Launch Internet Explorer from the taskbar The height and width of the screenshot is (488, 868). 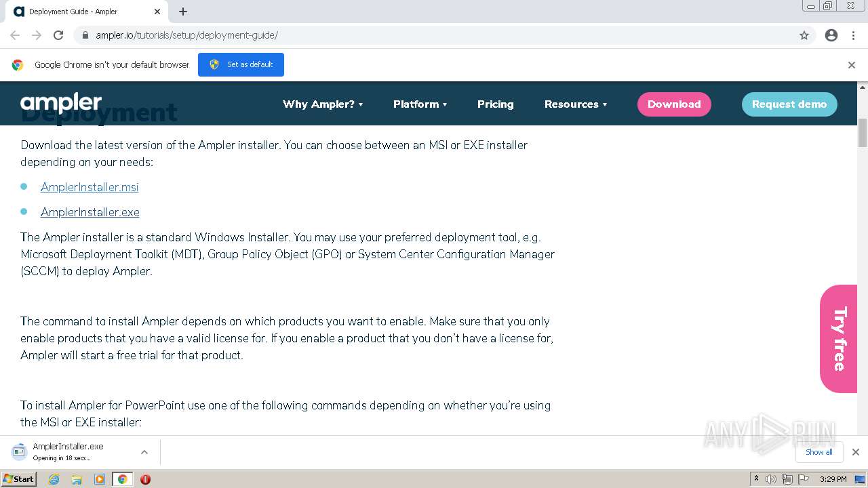pos(54,479)
